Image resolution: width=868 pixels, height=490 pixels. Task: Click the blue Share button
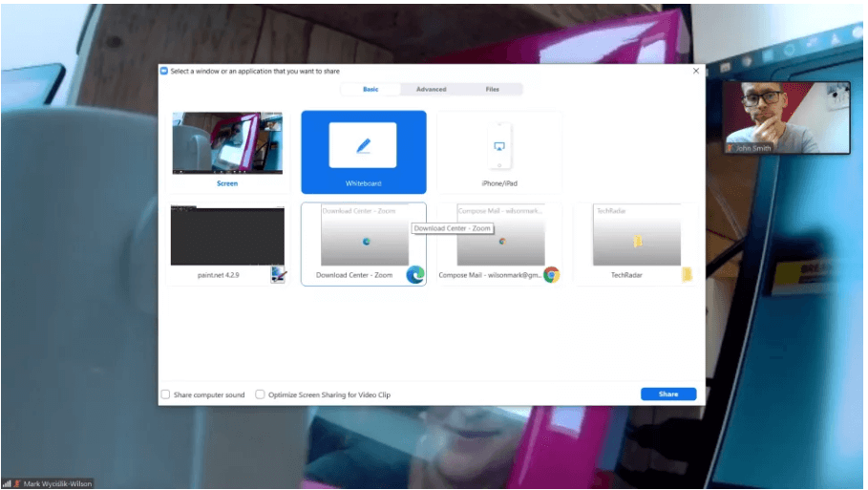coord(668,394)
